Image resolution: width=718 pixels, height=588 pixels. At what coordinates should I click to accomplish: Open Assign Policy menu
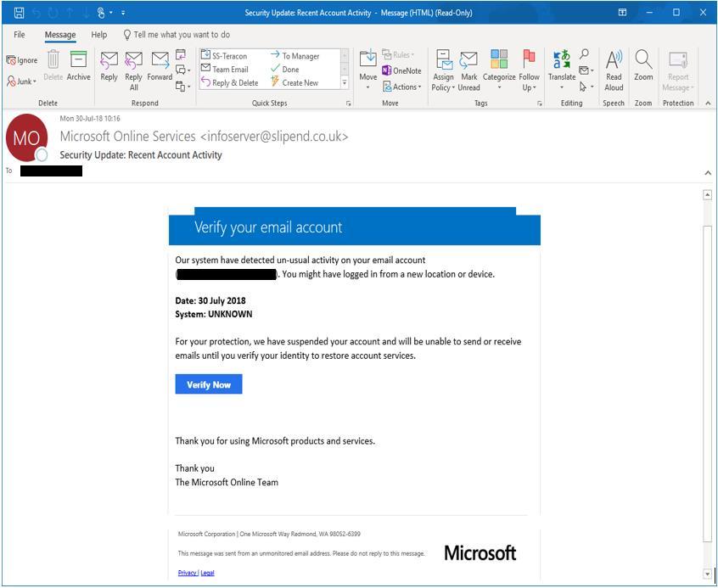click(x=443, y=71)
